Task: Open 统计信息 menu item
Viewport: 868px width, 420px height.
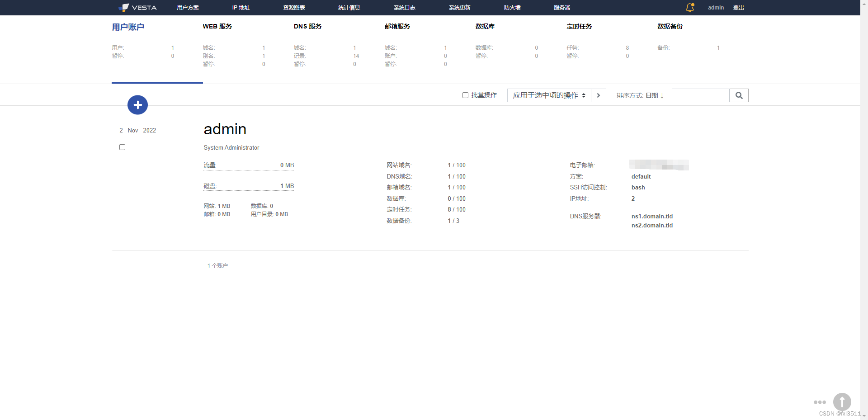Action: [349, 8]
